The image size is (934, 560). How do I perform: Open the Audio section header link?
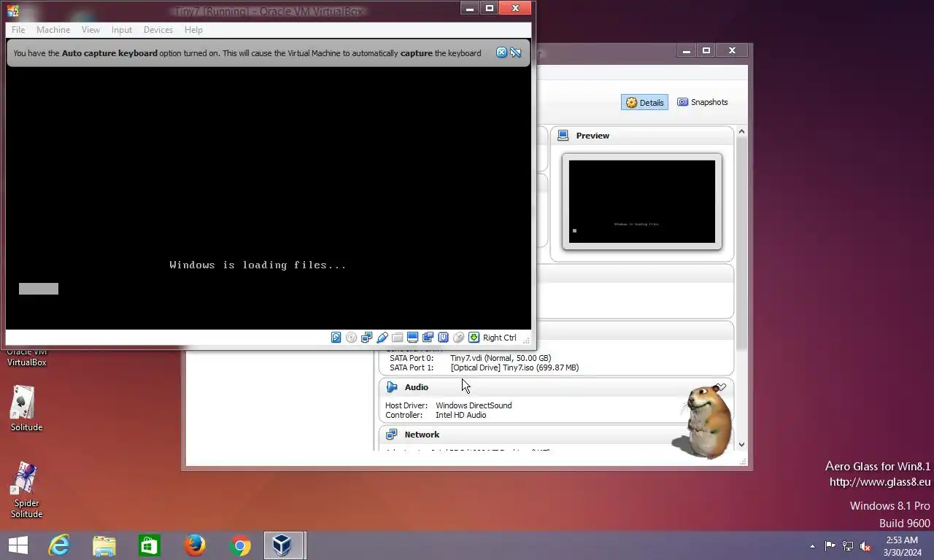(x=417, y=387)
